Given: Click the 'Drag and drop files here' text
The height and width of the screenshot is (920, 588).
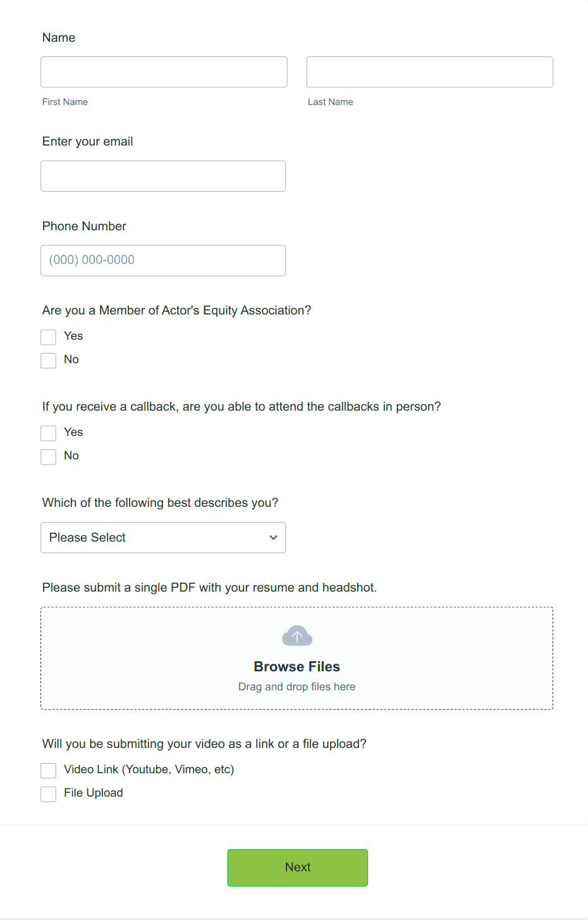Looking at the screenshot, I should pyautogui.click(x=297, y=687).
